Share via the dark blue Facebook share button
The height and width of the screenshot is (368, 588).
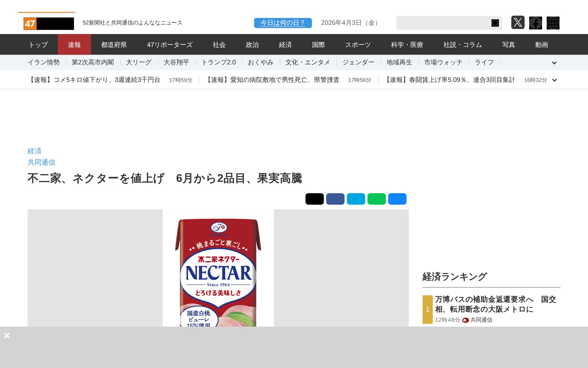335,199
